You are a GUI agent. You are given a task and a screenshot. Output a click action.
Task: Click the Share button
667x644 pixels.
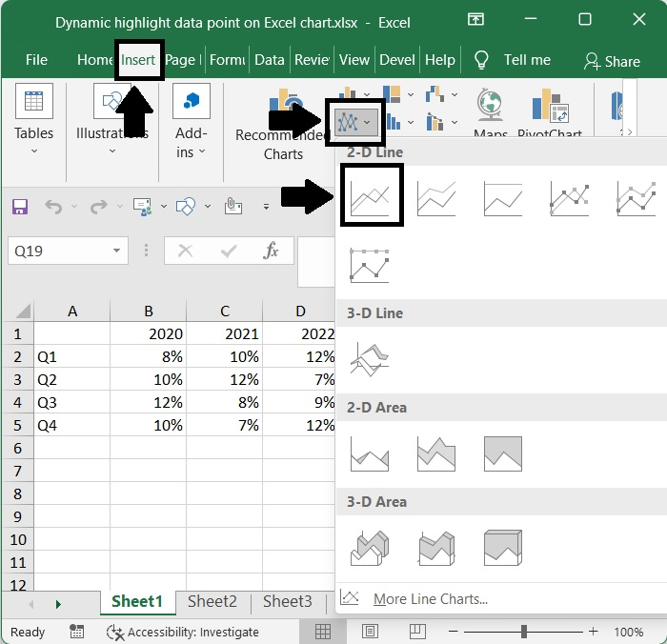tap(612, 61)
